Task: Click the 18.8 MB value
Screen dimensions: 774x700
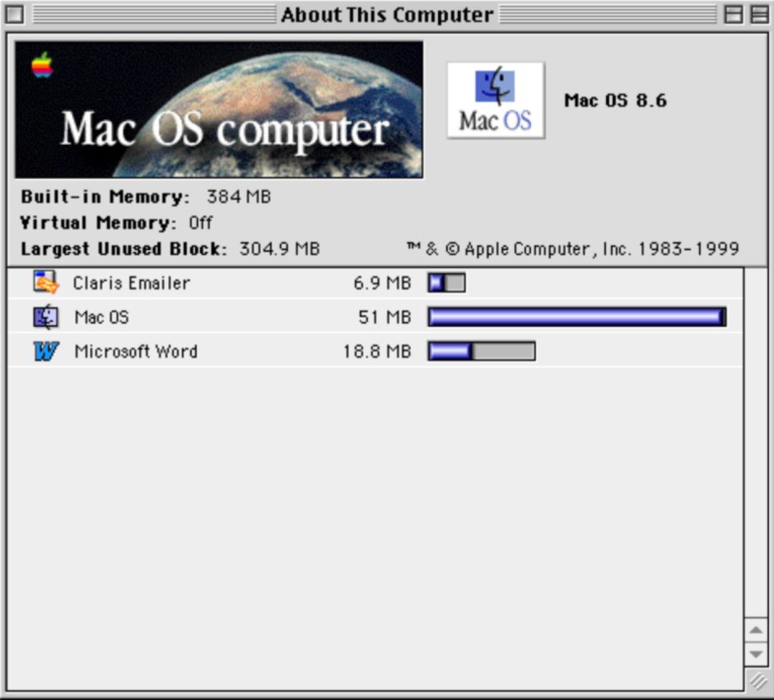Action: [377, 352]
